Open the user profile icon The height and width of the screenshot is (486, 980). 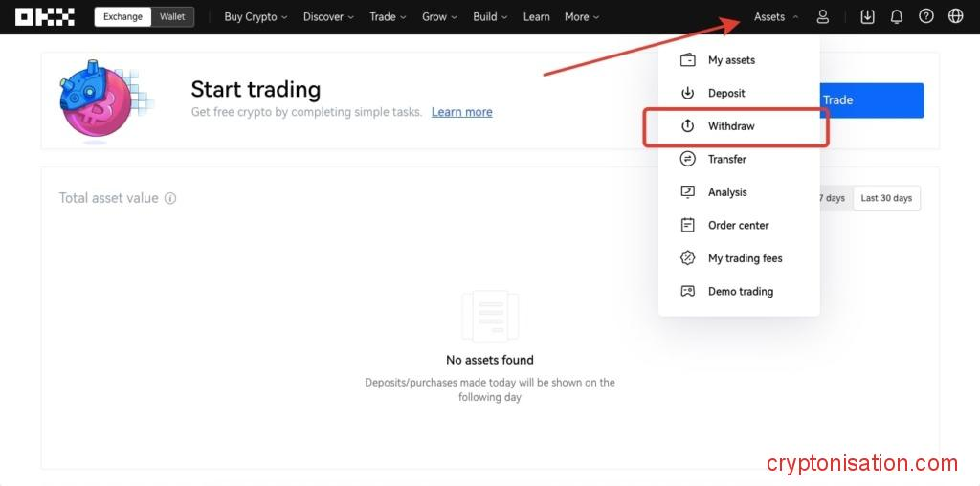[823, 16]
